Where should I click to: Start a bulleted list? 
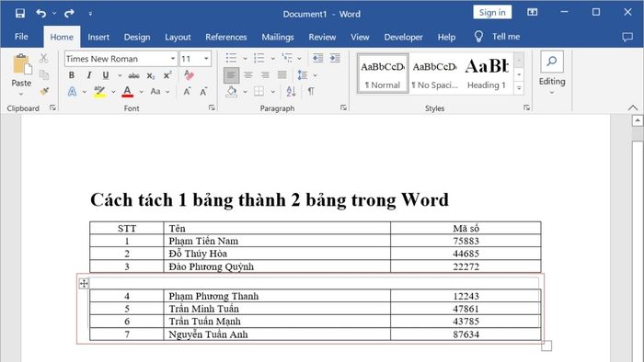(231, 58)
